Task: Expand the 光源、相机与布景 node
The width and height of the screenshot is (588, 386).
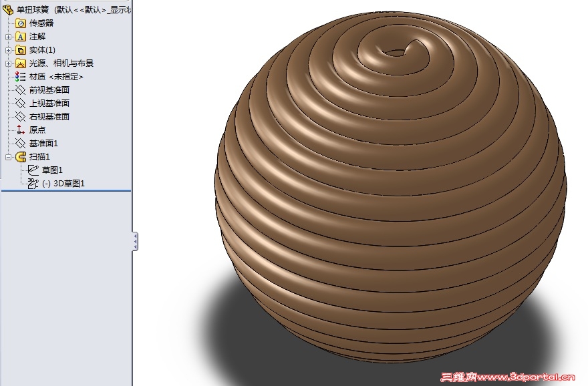Action: click(8, 63)
